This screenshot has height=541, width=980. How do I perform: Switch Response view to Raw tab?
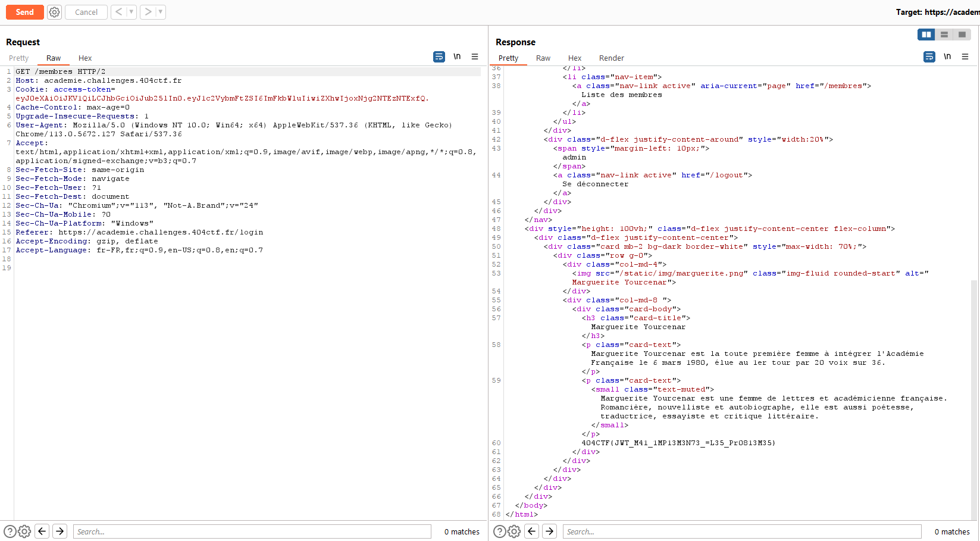click(x=543, y=58)
